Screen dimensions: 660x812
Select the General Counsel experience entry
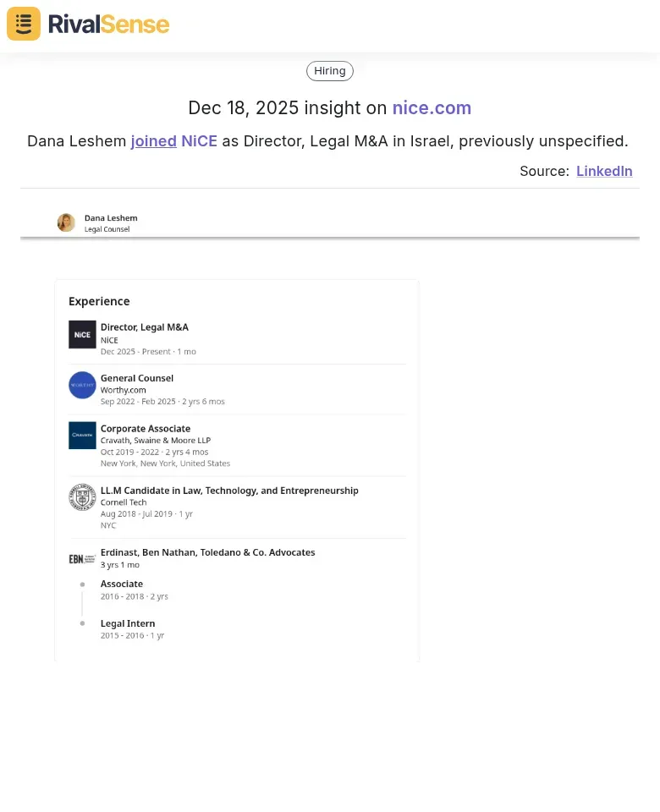137,378
